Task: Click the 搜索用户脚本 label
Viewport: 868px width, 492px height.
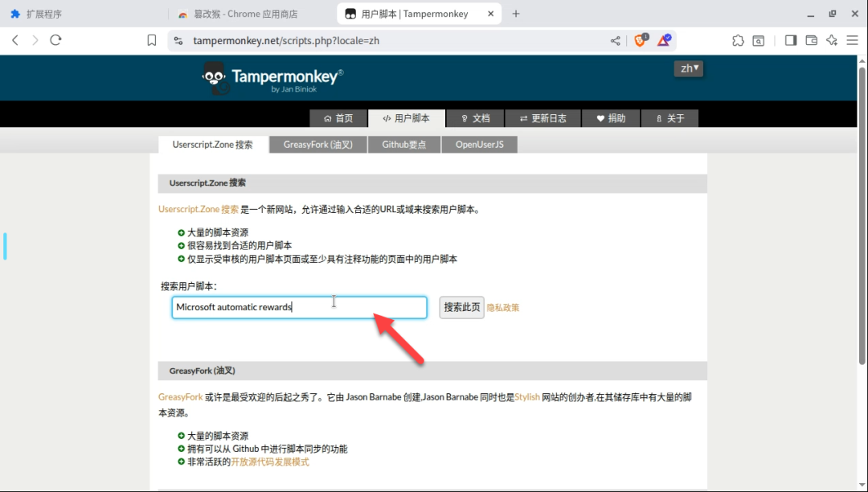Action: [x=189, y=286]
